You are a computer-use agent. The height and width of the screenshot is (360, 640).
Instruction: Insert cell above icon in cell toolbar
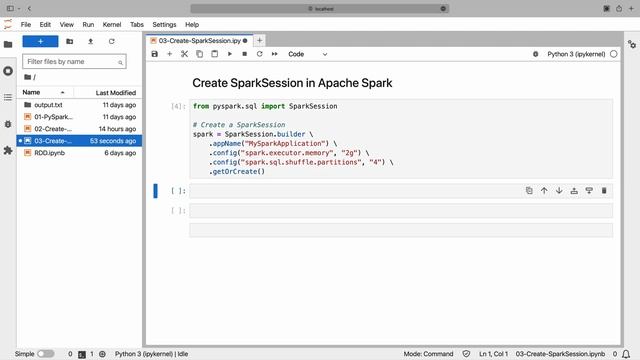coord(574,191)
